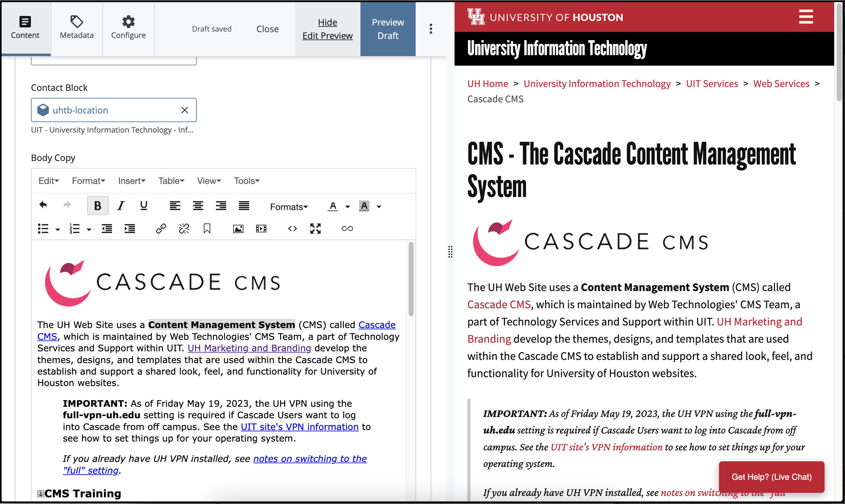Open the Format menu in editor
Image resolution: width=845 pixels, height=504 pixels.
88,181
